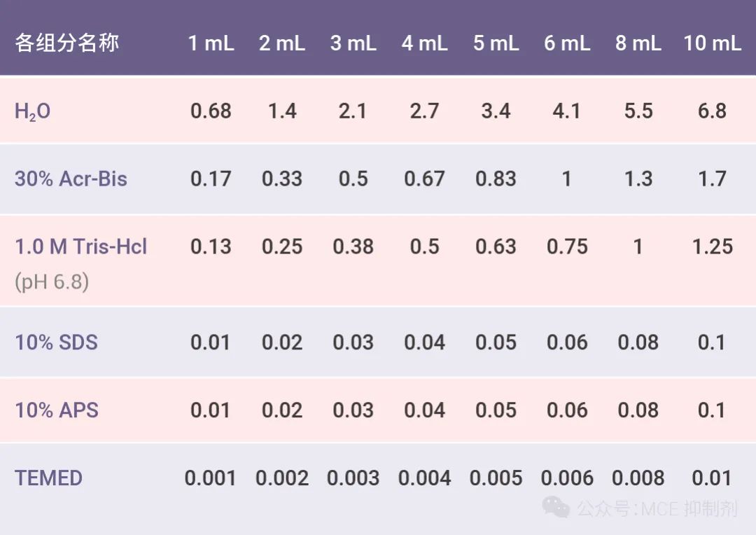
Task: Click the 10 mL column header
Action: [x=712, y=43]
